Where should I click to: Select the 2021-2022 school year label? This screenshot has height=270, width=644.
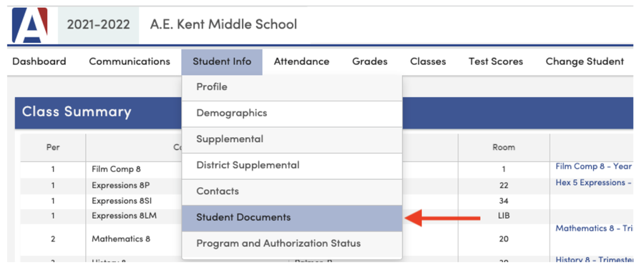tap(98, 24)
